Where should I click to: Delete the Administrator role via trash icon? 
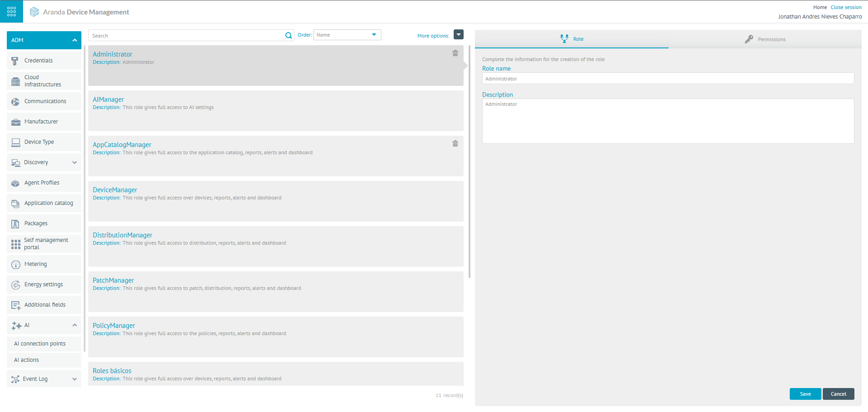(x=455, y=53)
